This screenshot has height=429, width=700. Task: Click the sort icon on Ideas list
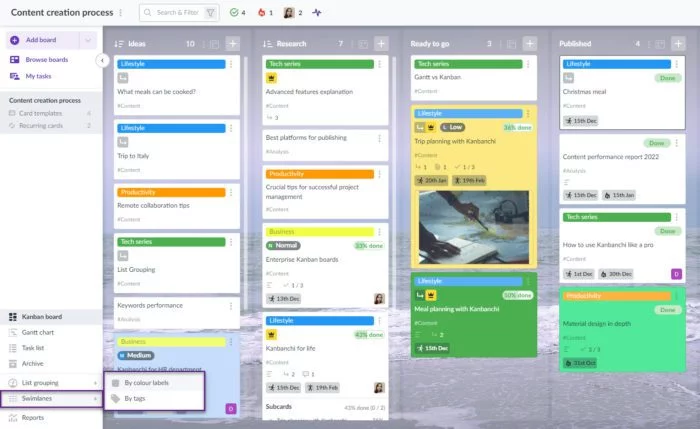click(x=119, y=44)
